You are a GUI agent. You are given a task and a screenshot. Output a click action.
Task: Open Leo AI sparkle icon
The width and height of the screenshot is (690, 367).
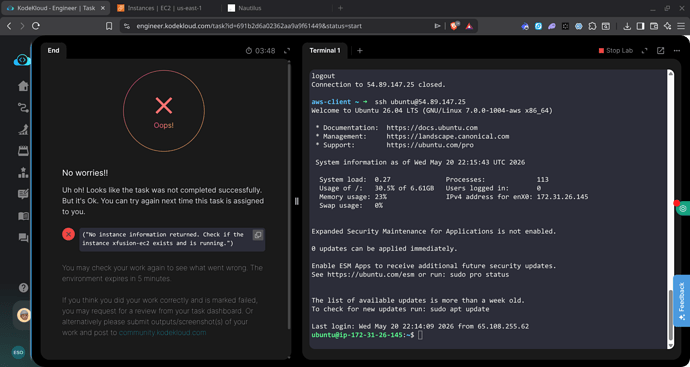point(668,26)
